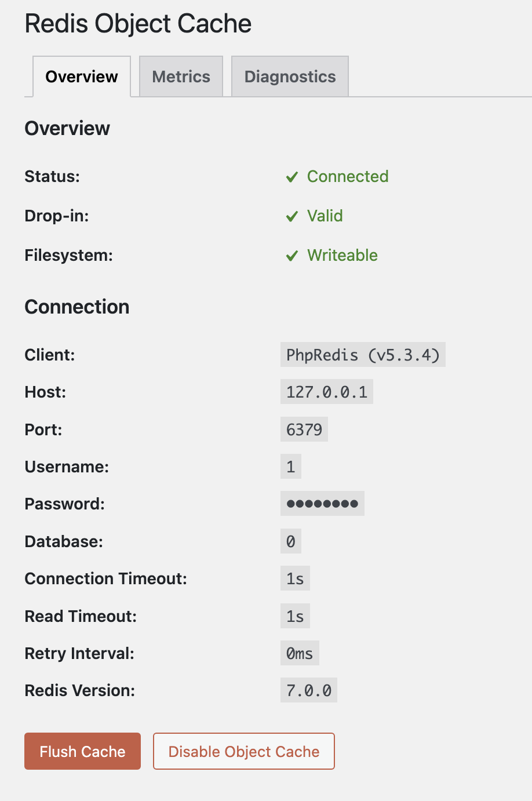Select the Overview tab

tap(82, 77)
